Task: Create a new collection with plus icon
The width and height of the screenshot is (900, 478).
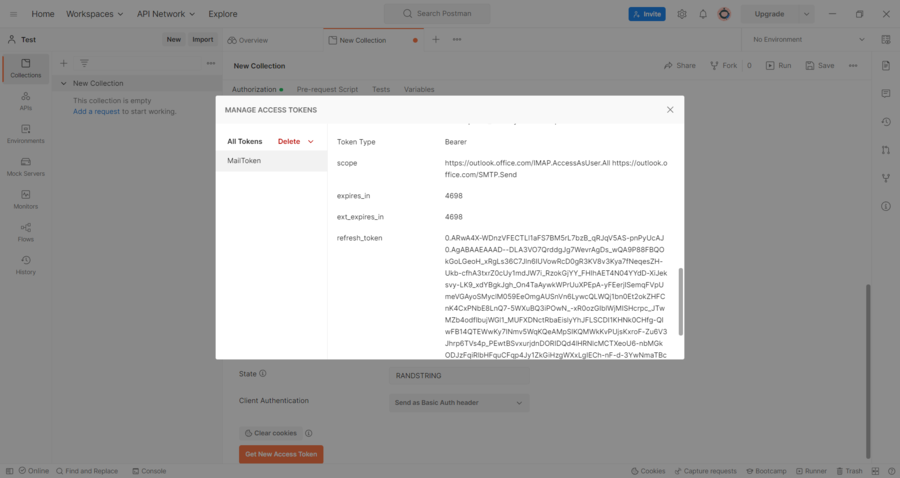Action: click(64, 63)
